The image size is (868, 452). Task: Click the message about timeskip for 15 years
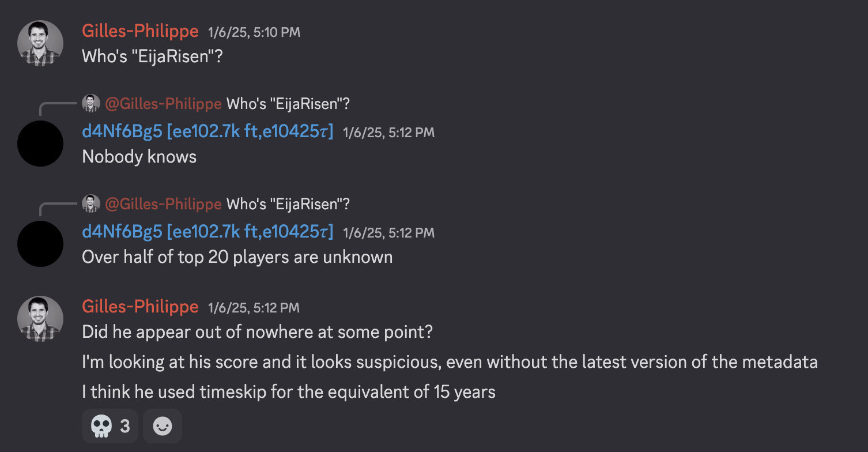(288, 392)
